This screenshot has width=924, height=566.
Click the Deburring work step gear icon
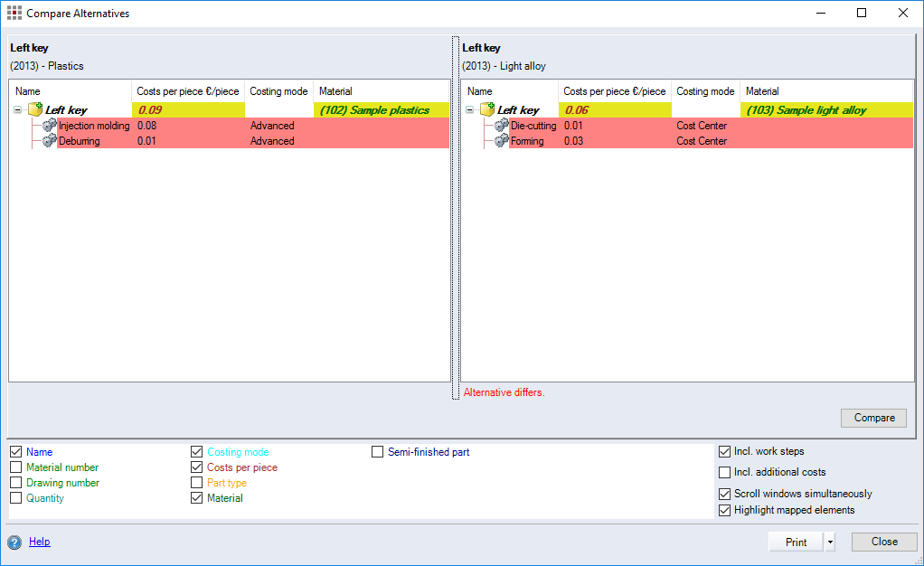[x=50, y=141]
